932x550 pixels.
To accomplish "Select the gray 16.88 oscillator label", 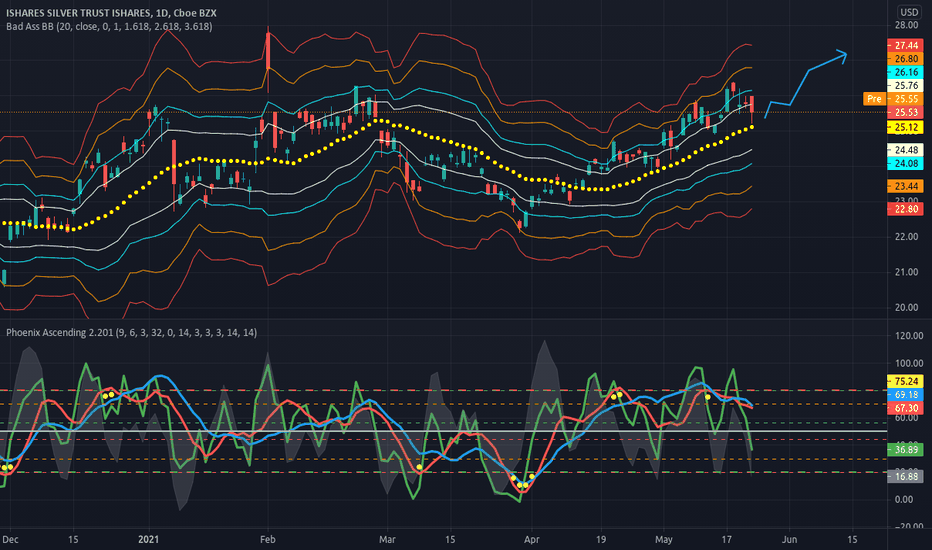I will [x=905, y=476].
